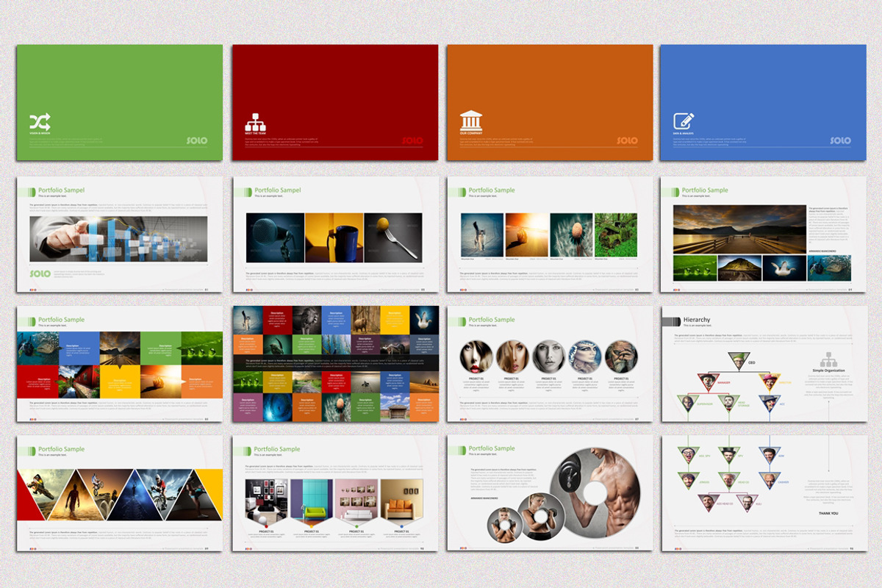Select the sports triangle photo strip slide
882x588 pixels.
(120, 493)
